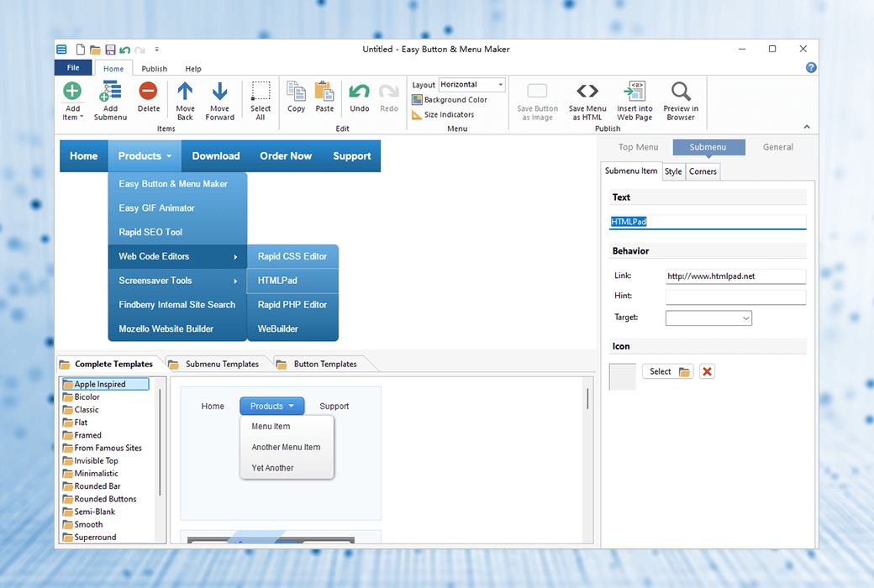Click the Link input field
The image size is (874, 588).
[736, 276]
